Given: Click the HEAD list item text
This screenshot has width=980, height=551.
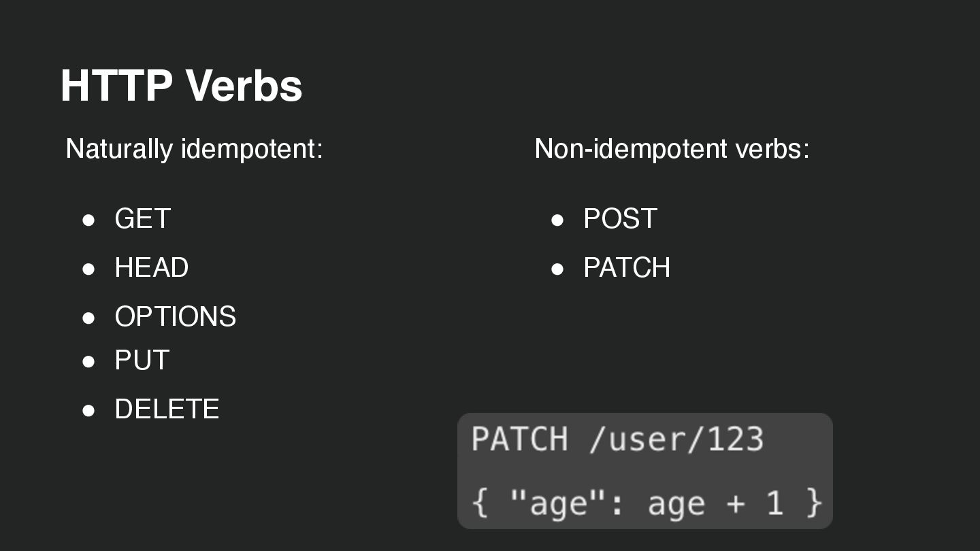Looking at the screenshot, I should coord(151,268).
